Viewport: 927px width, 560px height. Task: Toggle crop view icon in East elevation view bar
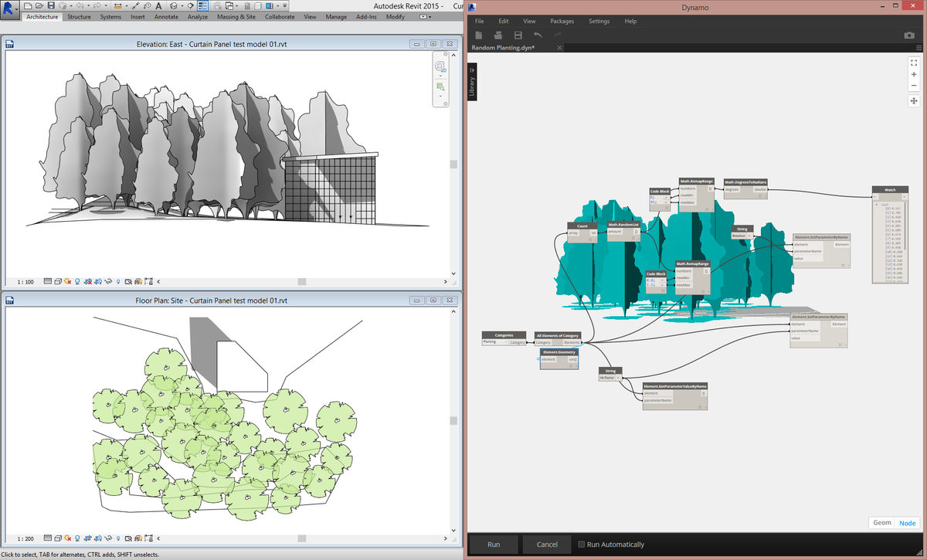(x=88, y=282)
